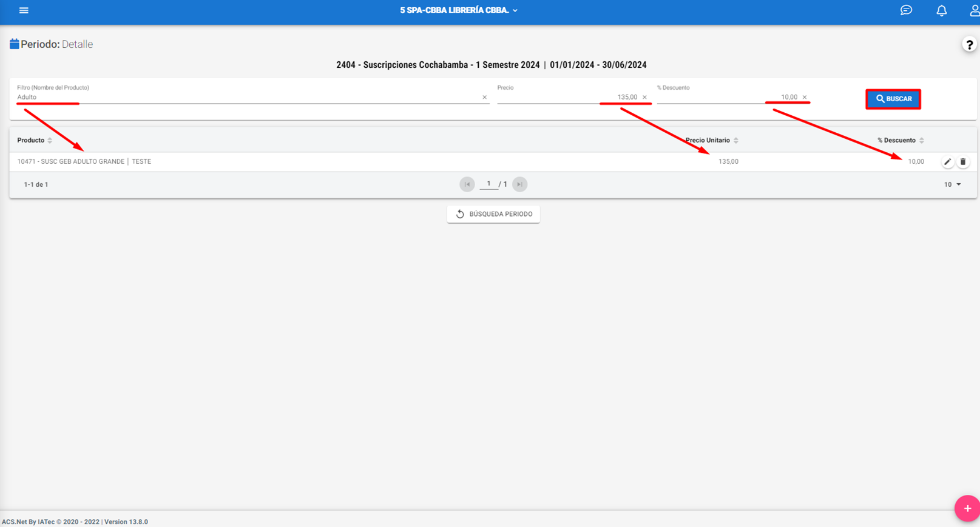Click the 2404 - Suscripciones Cochabamba title
The height and width of the screenshot is (527, 980).
492,65
